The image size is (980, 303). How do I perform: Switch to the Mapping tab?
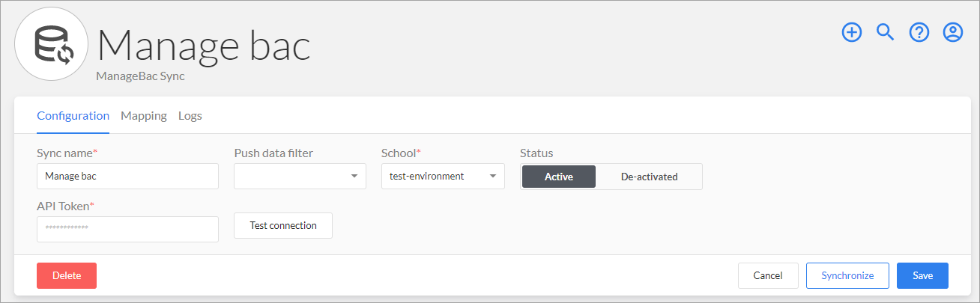144,116
